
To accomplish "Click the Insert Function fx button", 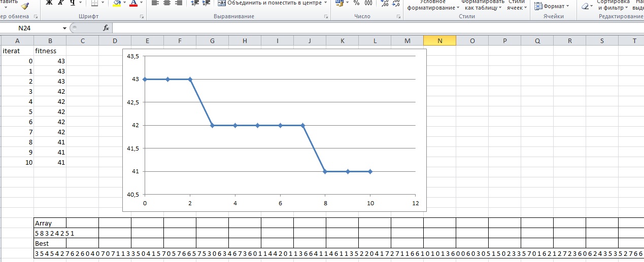I will [x=106, y=28].
